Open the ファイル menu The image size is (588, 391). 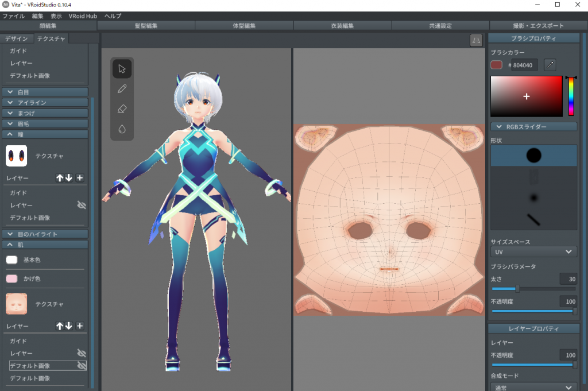[x=14, y=16]
